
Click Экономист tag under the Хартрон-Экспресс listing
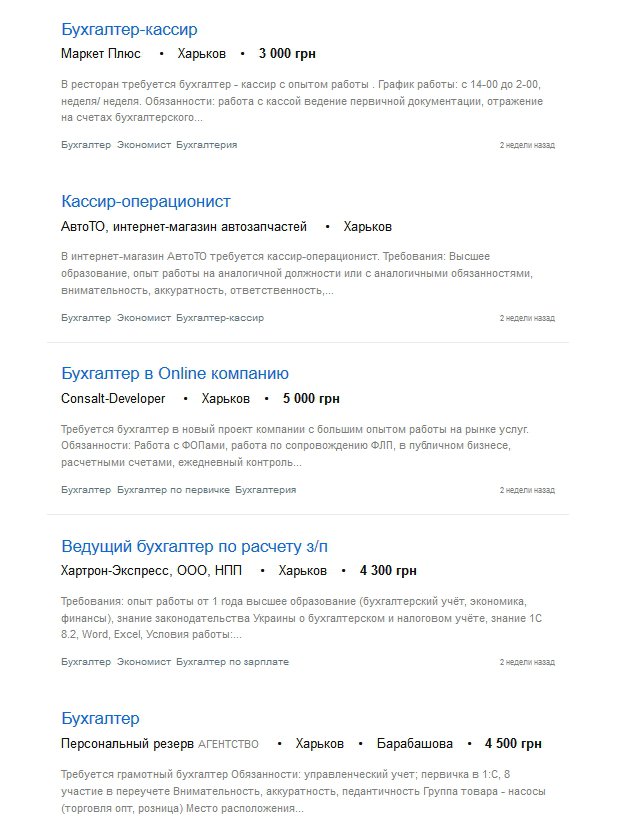pos(144,662)
